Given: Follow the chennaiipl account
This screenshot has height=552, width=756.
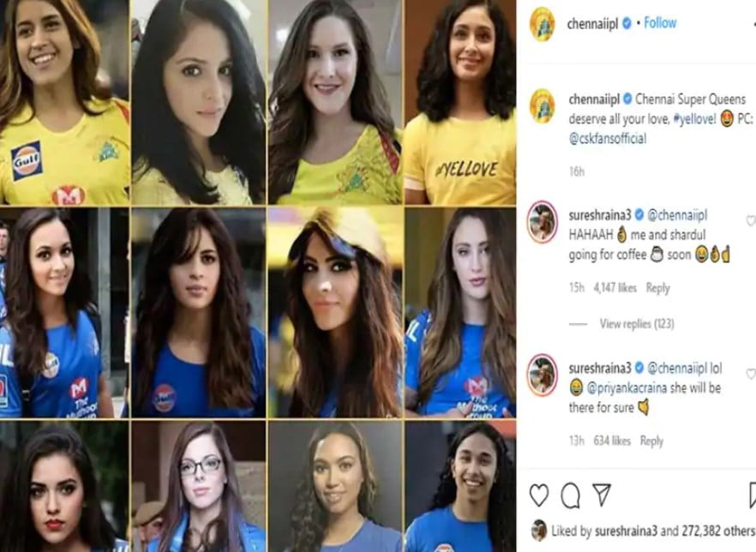Looking at the screenshot, I should coord(660,22).
